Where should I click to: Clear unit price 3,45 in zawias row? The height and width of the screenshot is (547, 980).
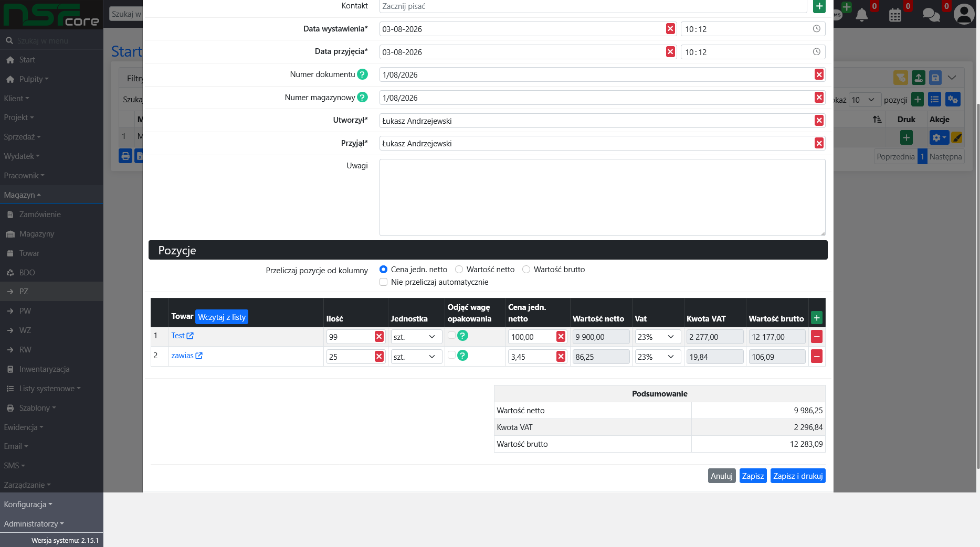click(x=561, y=357)
